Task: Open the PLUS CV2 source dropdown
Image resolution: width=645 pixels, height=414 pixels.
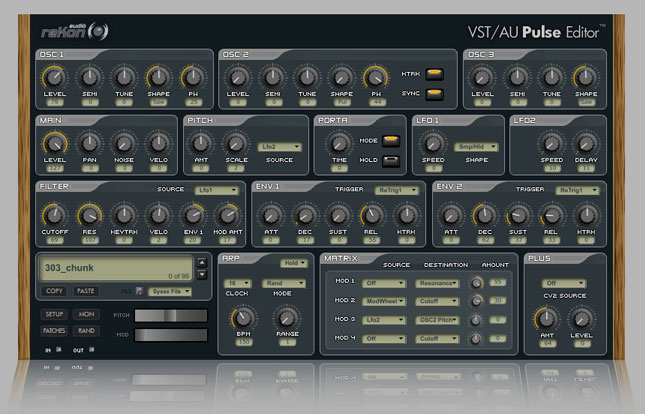Action: [564, 283]
